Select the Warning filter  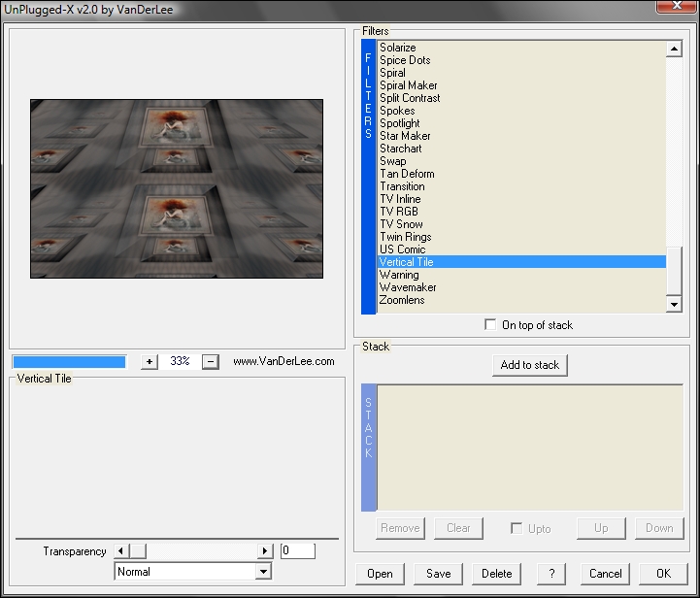pyautogui.click(x=521, y=275)
